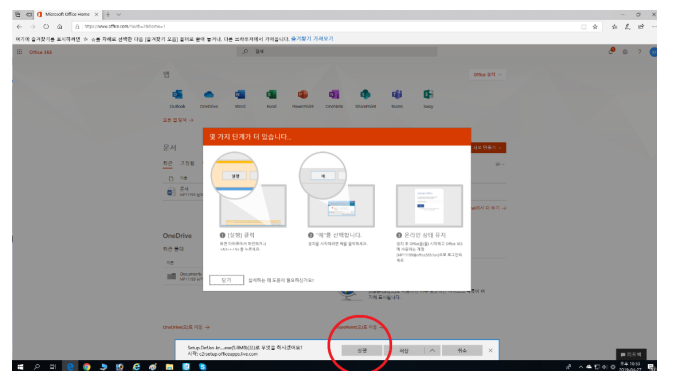Open Windows Start menu
The image size is (683, 386).
20,367
